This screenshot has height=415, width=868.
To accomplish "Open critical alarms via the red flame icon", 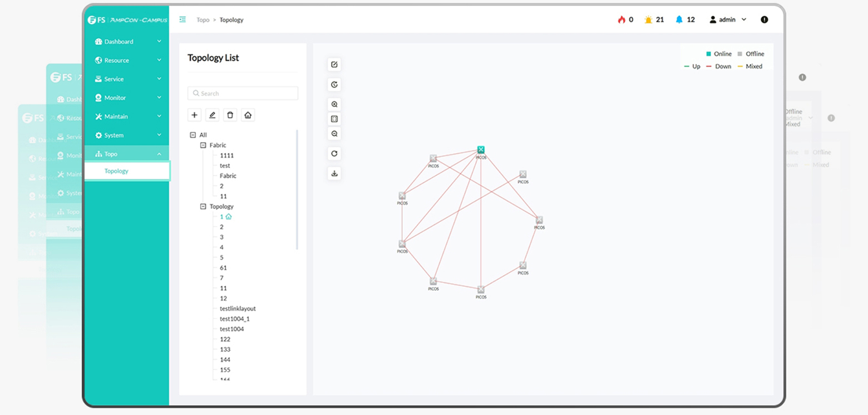I will click(622, 19).
